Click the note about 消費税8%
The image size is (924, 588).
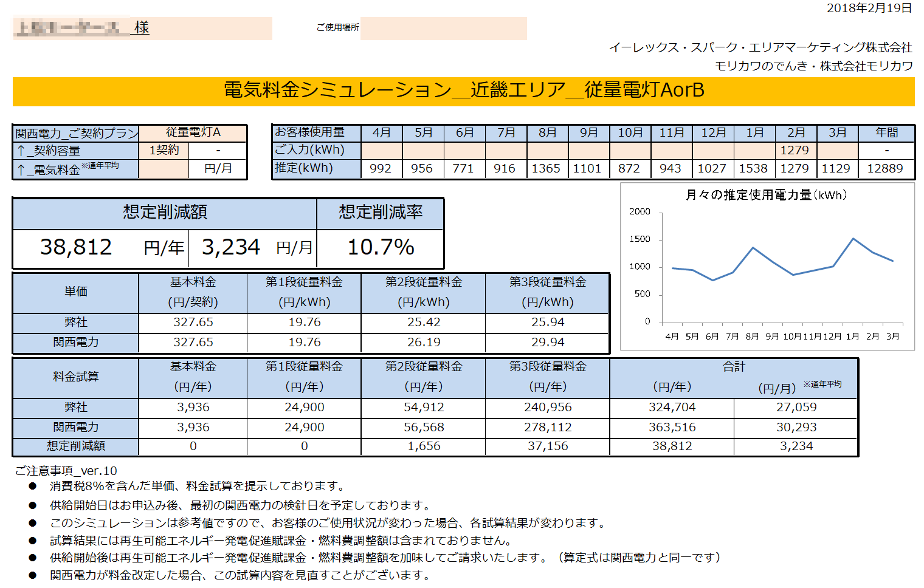pyautogui.click(x=198, y=487)
